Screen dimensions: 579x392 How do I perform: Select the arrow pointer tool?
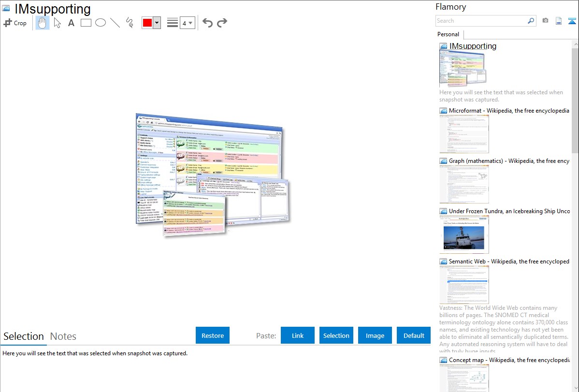click(x=57, y=23)
